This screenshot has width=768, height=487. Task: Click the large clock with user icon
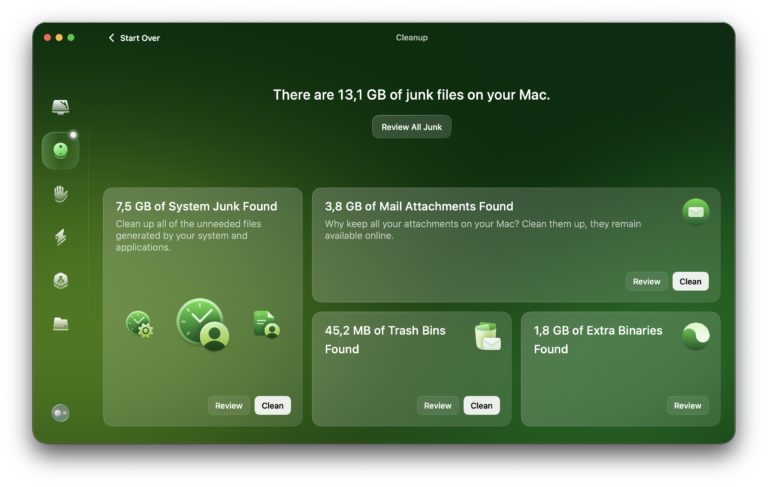point(202,324)
